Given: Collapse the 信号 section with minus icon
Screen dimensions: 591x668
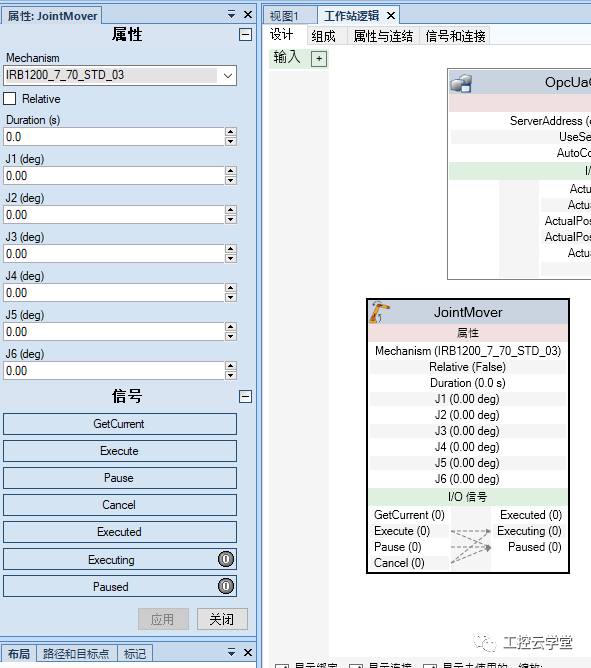Looking at the screenshot, I should tap(245, 397).
